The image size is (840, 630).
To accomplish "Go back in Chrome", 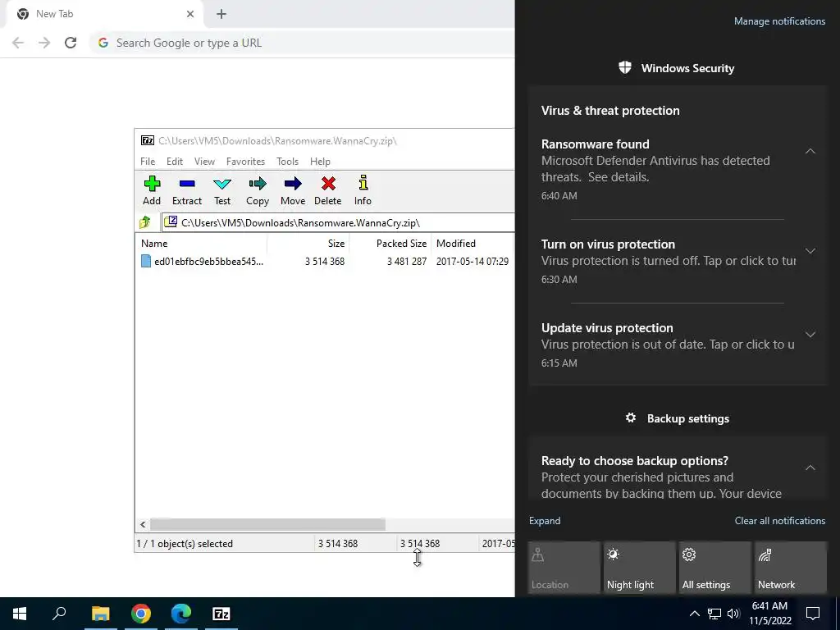I will pos(18,43).
